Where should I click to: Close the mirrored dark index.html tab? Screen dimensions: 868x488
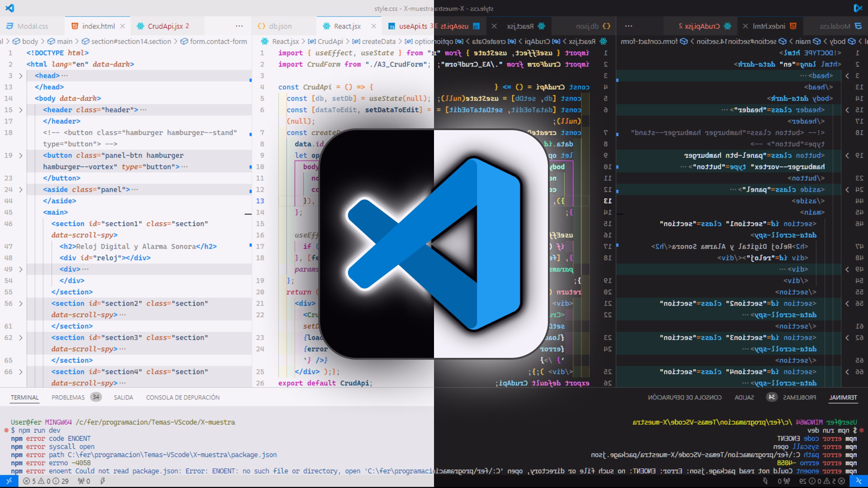[745, 26]
